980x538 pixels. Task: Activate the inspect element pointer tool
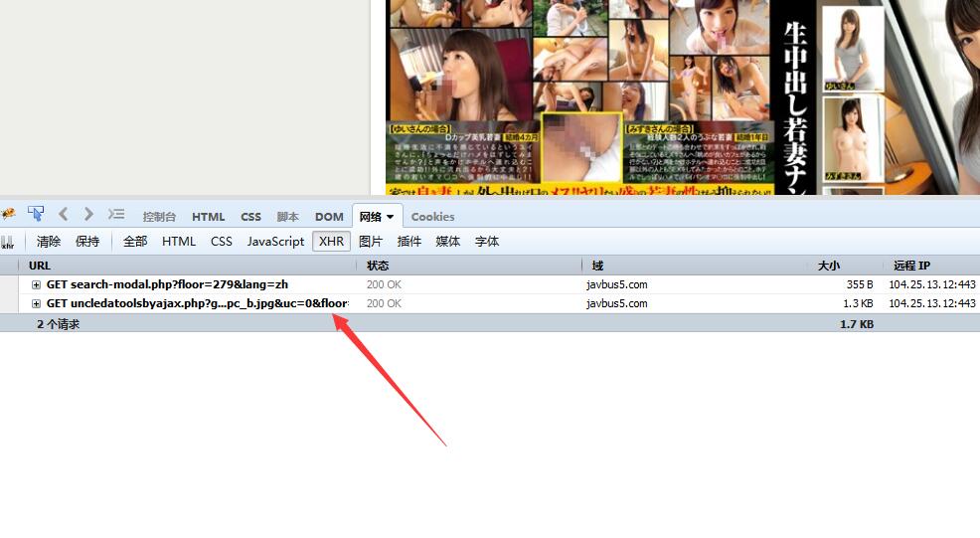coord(36,214)
